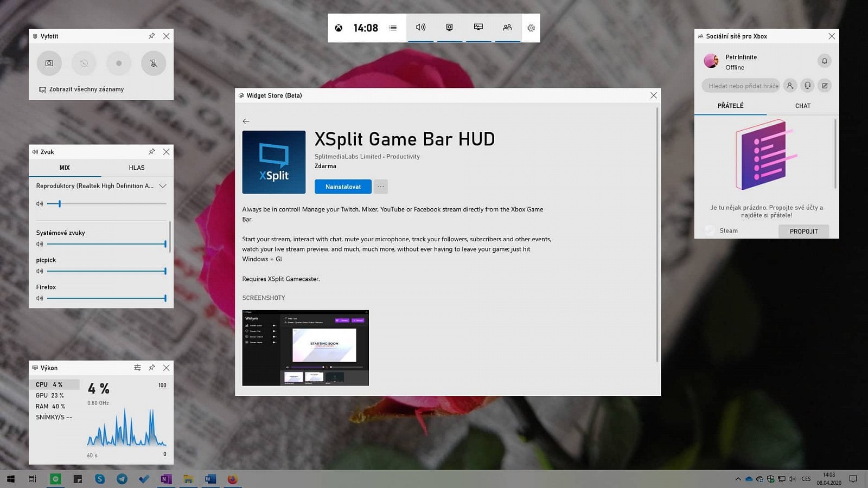Image resolution: width=868 pixels, height=488 pixels.
Task: Click the Xbox logo on Game Bar
Action: coord(339,28)
